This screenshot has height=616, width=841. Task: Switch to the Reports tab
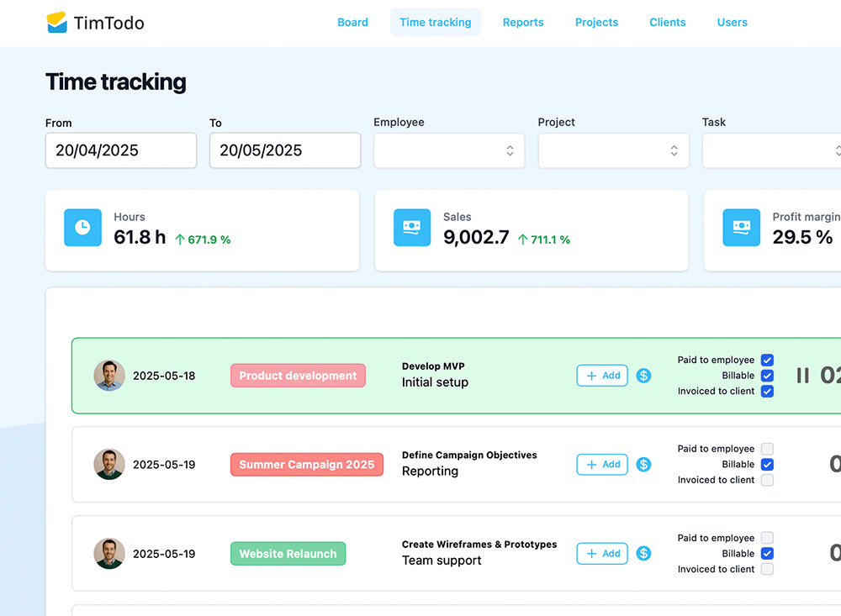pos(523,23)
